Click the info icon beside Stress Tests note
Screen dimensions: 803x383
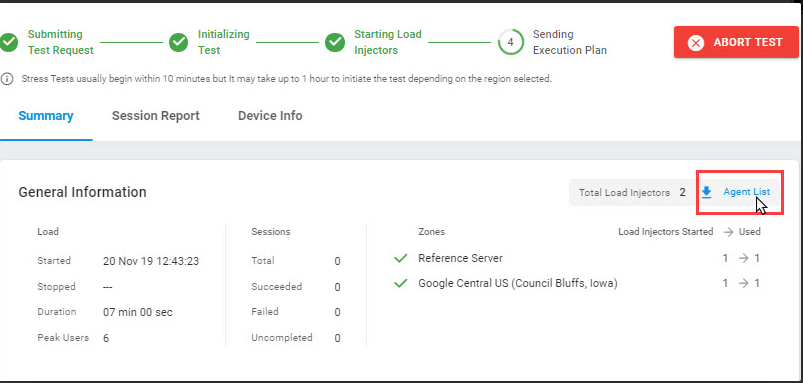click(x=7, y=79)
